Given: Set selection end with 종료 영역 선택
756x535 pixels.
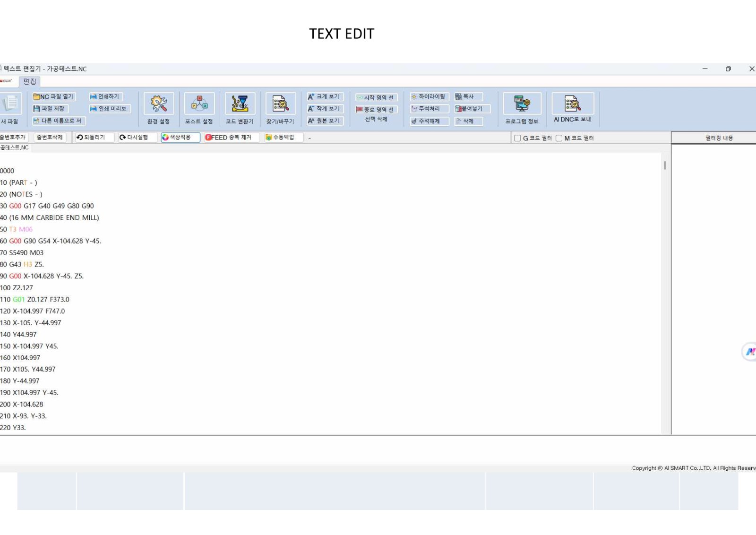Looking at the screenshot, I should pos(376,110).
